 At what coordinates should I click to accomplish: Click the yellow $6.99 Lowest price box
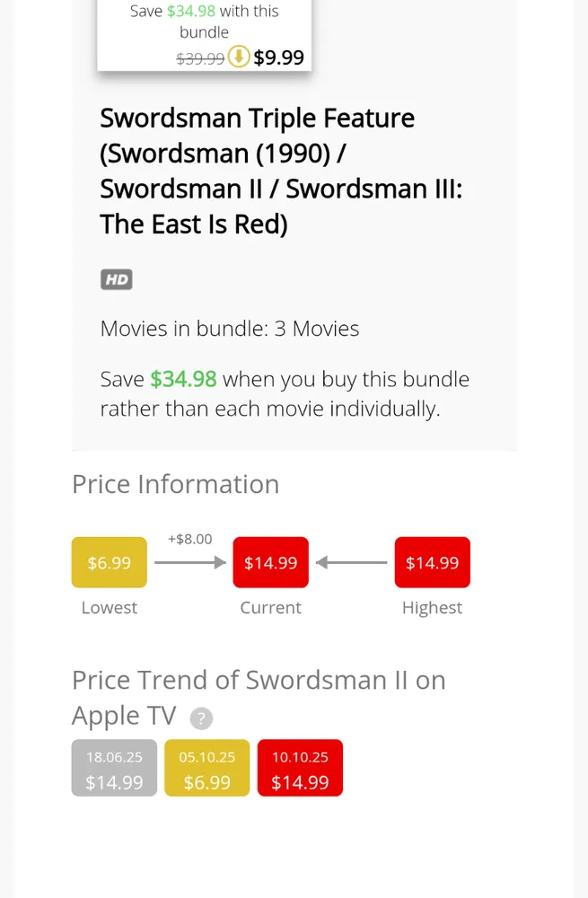[x=109, y=563]
